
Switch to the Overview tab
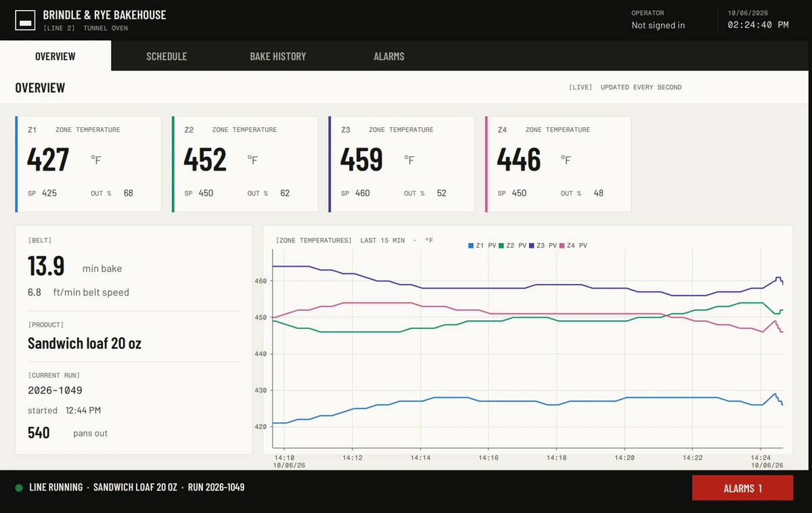click(55, 56)
